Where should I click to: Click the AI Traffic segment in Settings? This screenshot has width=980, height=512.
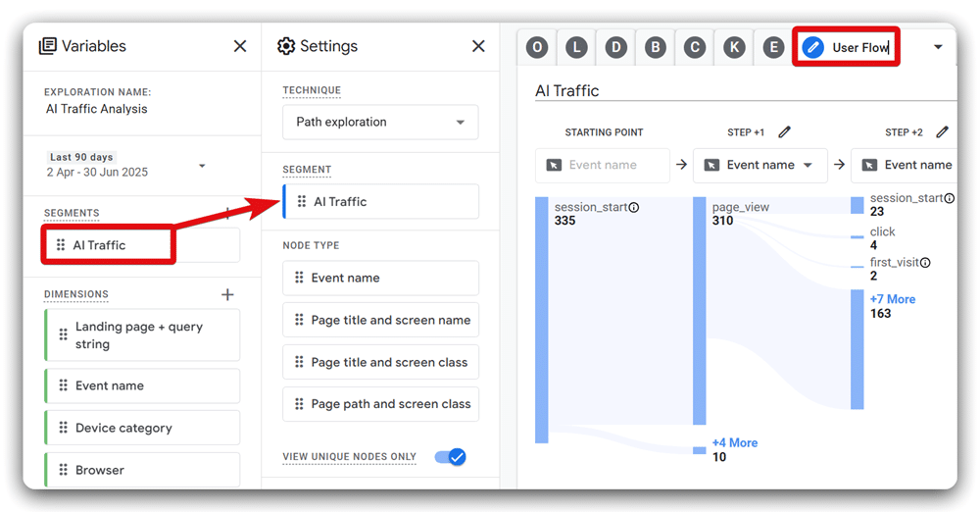[x=381, y=201]
